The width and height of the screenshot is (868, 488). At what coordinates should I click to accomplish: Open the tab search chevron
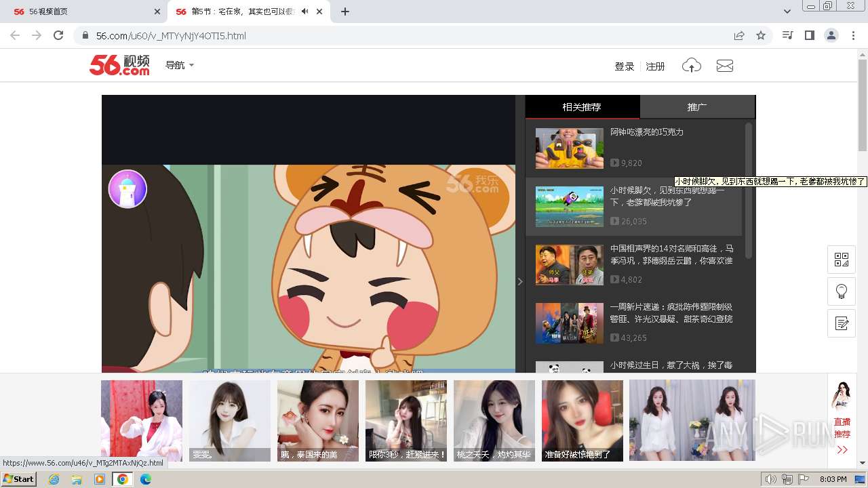coord(787,12)
